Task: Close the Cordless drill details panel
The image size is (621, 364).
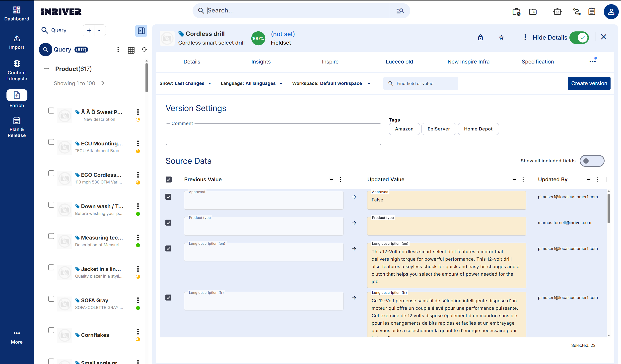Action: point(604,37)
